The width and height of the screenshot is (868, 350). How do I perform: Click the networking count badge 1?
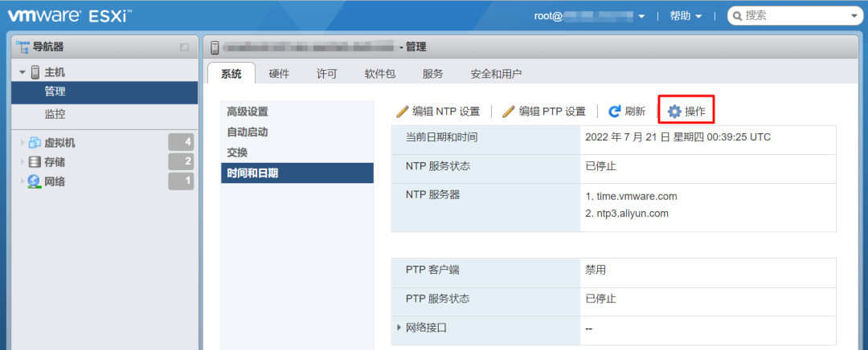click(181, 181)
